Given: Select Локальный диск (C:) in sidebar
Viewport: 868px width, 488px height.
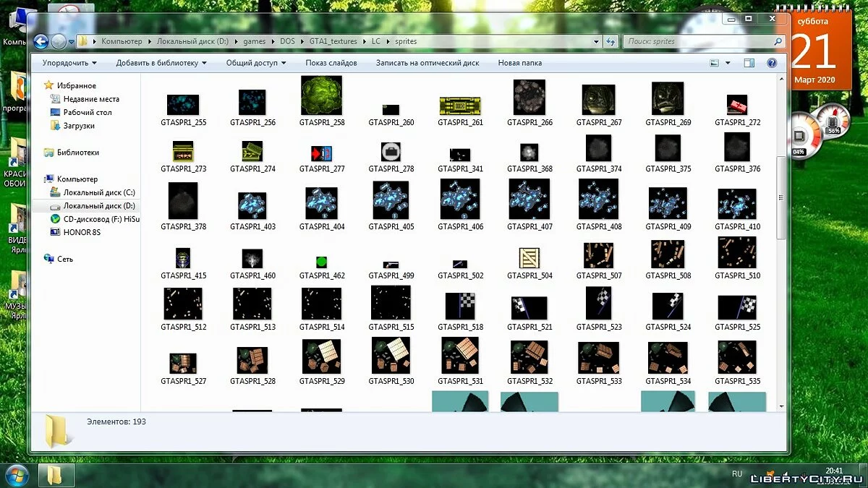Looking at the screenshot, I should 98,192.
